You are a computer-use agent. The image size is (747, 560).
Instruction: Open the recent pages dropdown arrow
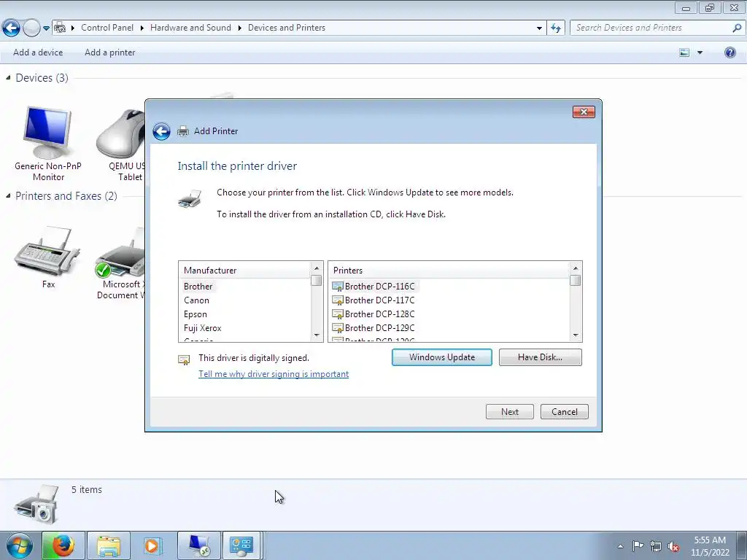(46, 28)
